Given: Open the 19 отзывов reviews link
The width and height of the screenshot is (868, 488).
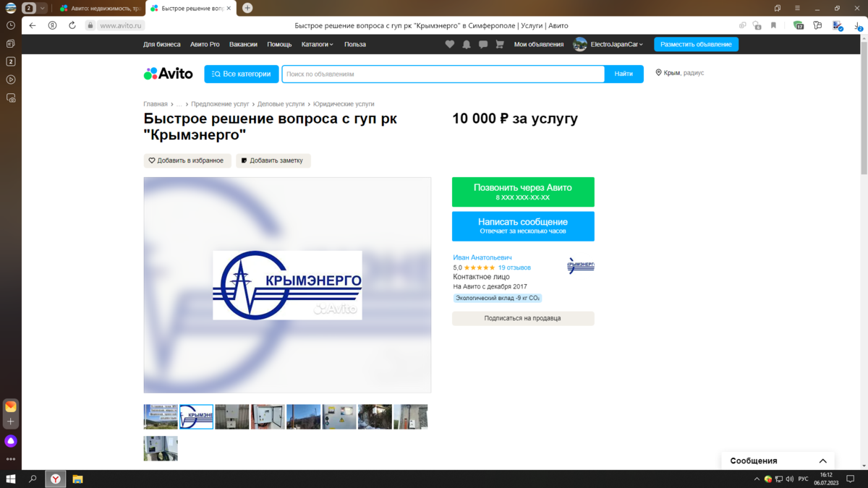Looking at the screenshot, I should 514,267.
